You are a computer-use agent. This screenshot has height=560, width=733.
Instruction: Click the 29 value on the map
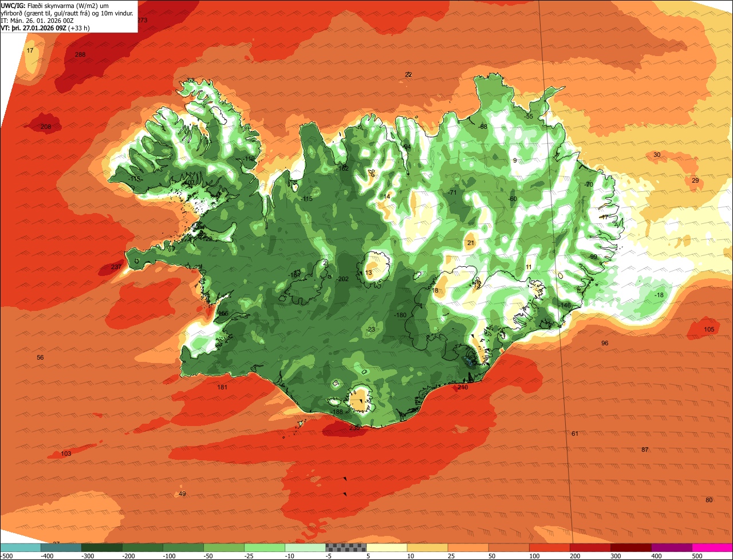(695, 180)
